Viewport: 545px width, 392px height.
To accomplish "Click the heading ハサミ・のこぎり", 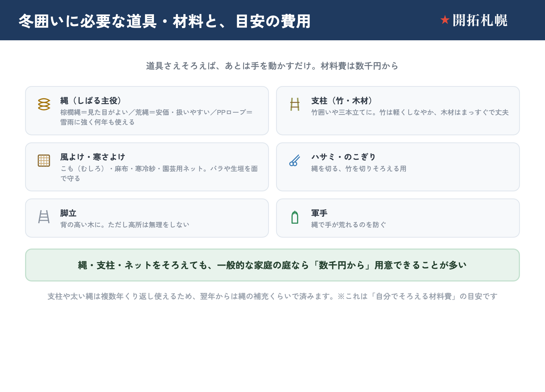I will point(344,157).
